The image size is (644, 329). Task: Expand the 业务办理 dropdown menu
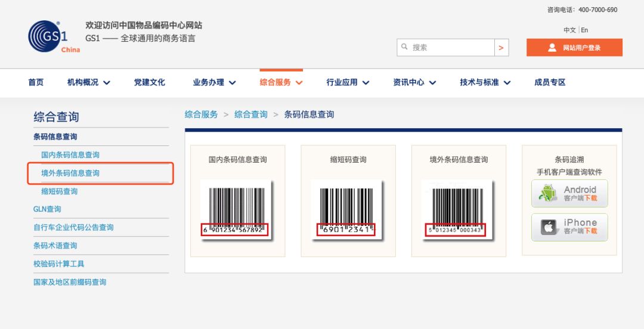pos(214,83)
